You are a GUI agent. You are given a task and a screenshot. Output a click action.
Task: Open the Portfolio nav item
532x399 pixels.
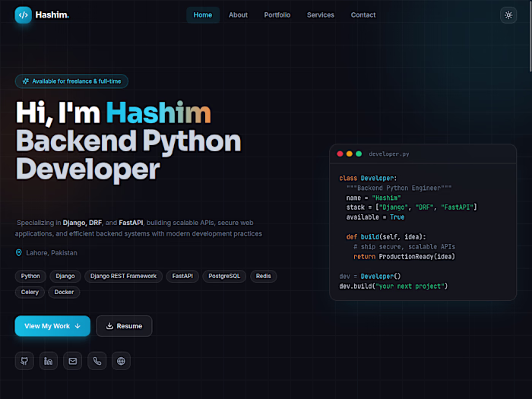click(277, 15)
